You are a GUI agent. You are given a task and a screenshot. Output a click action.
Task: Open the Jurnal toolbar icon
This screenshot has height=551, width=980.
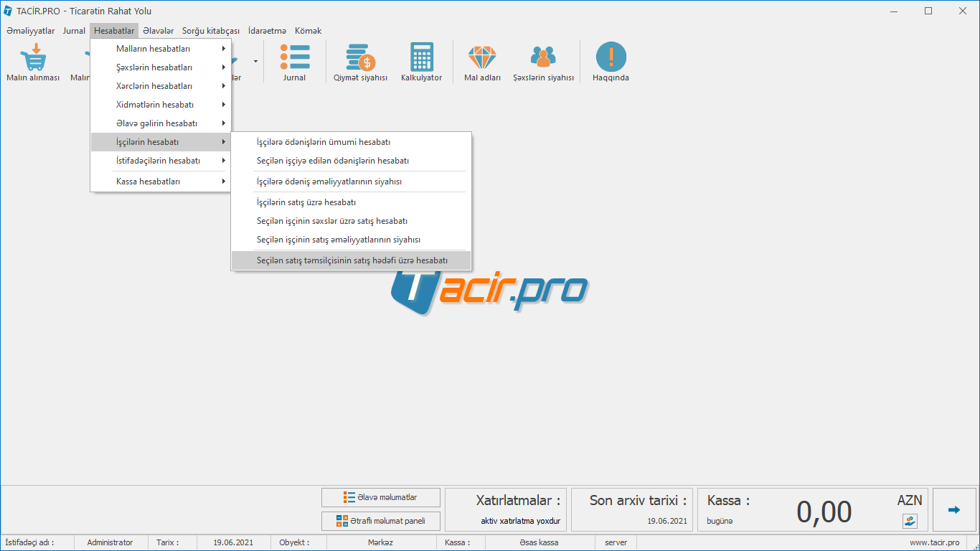click(294, 57)
